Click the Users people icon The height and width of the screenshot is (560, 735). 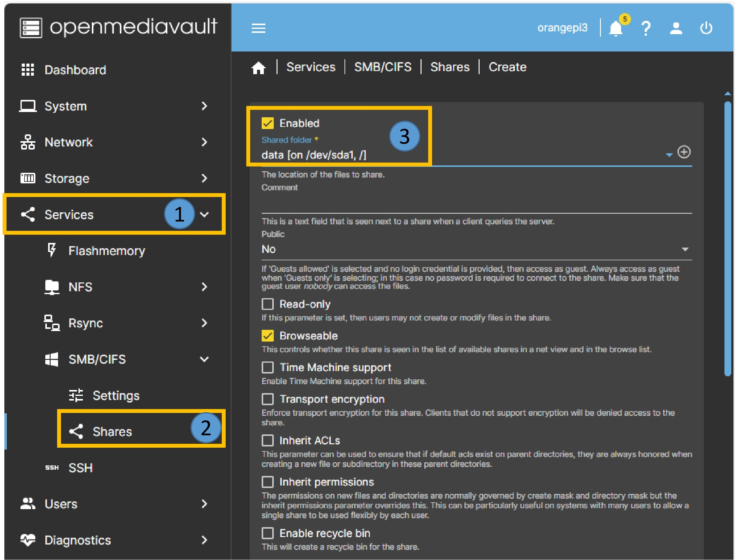click(28, 504)
